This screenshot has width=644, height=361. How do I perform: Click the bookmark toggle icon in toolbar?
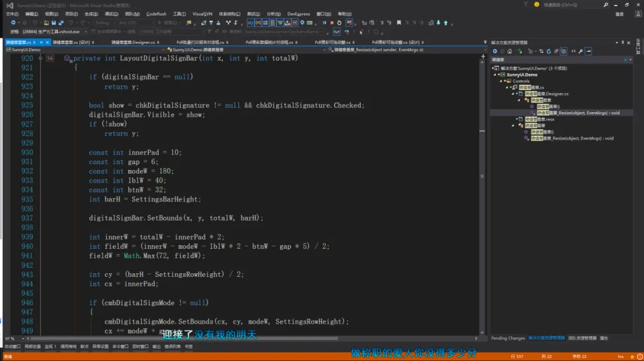(399, 23)
